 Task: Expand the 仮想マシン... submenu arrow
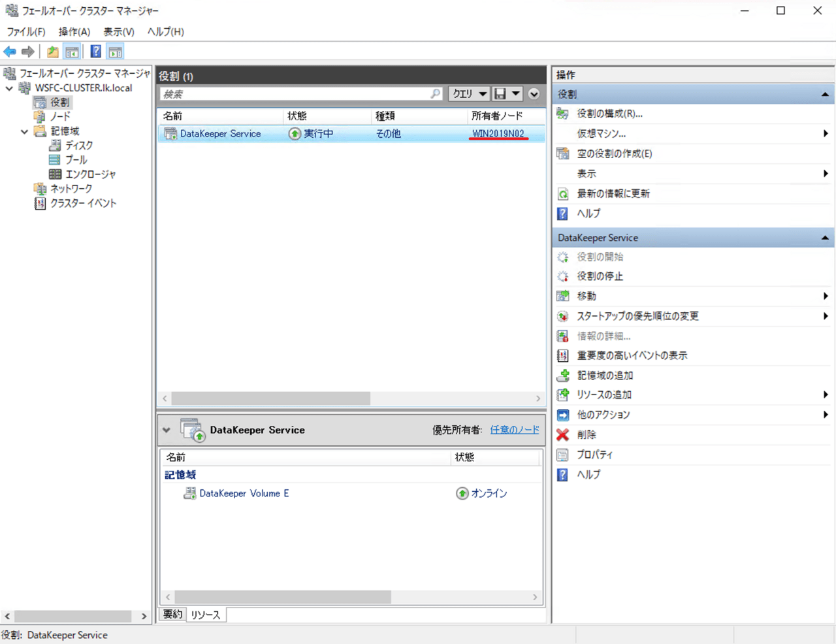[826, 133]
